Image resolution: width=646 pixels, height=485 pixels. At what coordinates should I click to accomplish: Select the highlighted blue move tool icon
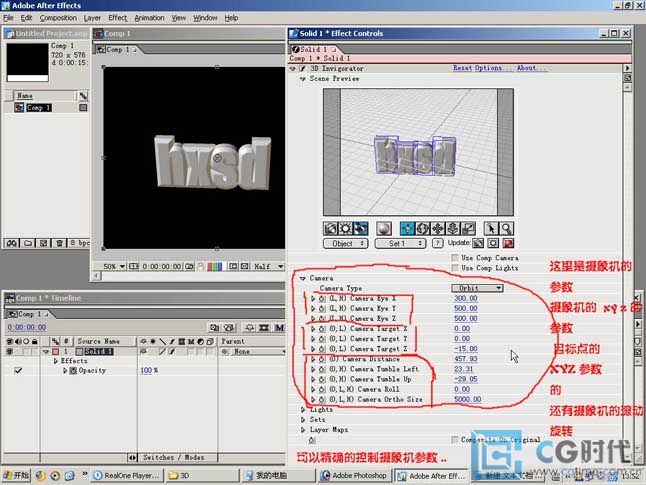407,228
